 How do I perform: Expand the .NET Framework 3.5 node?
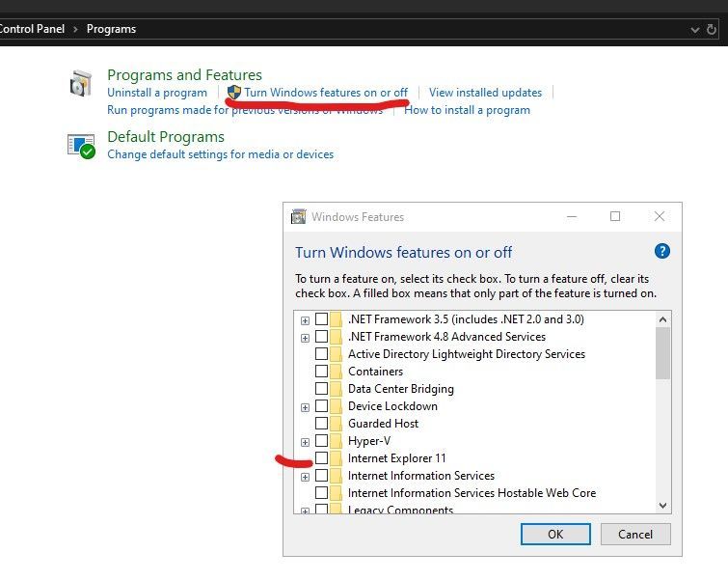(305, 320)
